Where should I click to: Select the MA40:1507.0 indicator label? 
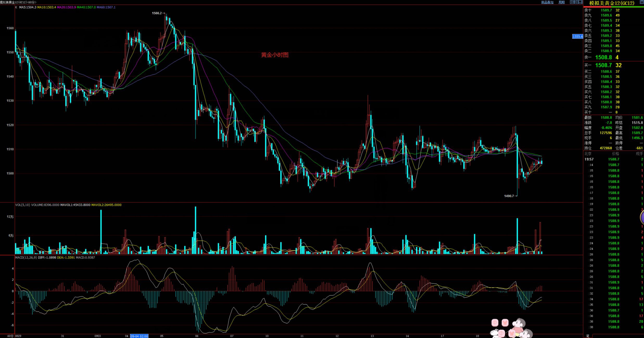click(x=86, y=7)
